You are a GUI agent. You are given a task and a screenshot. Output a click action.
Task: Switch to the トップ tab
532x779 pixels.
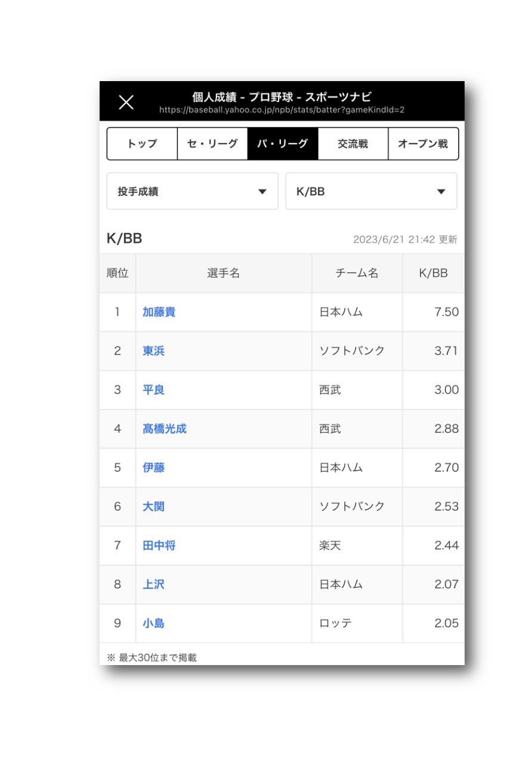pyautogui.click(x=142, y=144)
